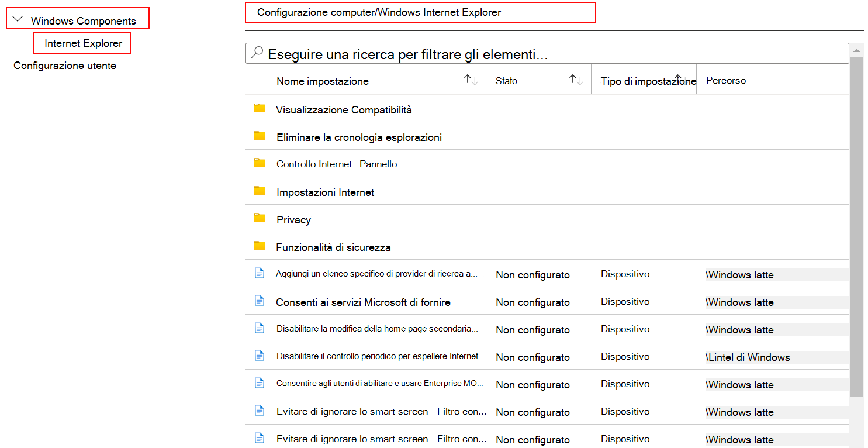This screenshot has height=448, width=868.
Task: Click the document icon for Consenti ai servizi Microsoft
Action: pyautogui.click(x=260, y=301)
